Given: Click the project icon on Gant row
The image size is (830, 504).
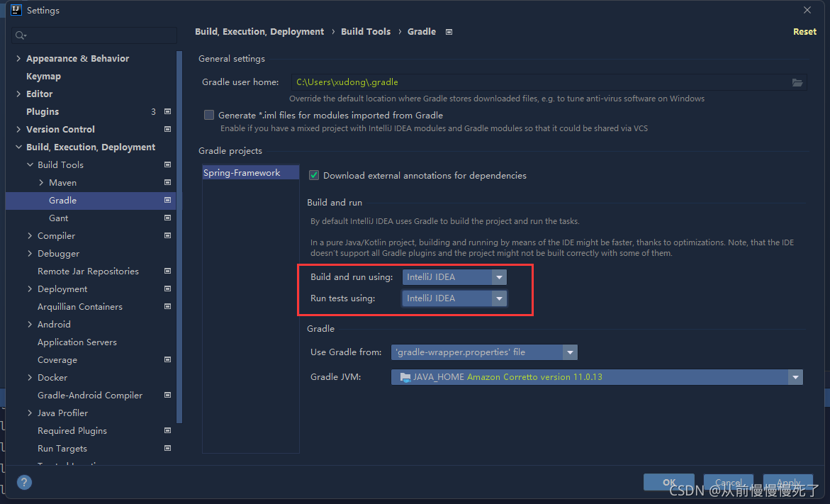Looking at the screenshot, I should [168, 218].
